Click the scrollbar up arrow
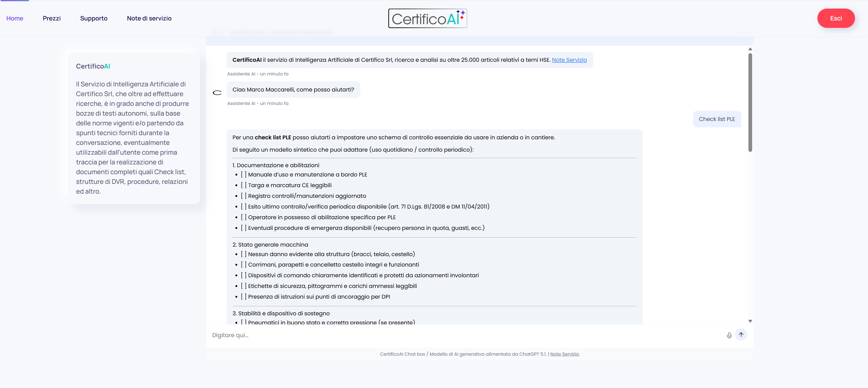This screenshot has width=868, height=388. (750, 49)
